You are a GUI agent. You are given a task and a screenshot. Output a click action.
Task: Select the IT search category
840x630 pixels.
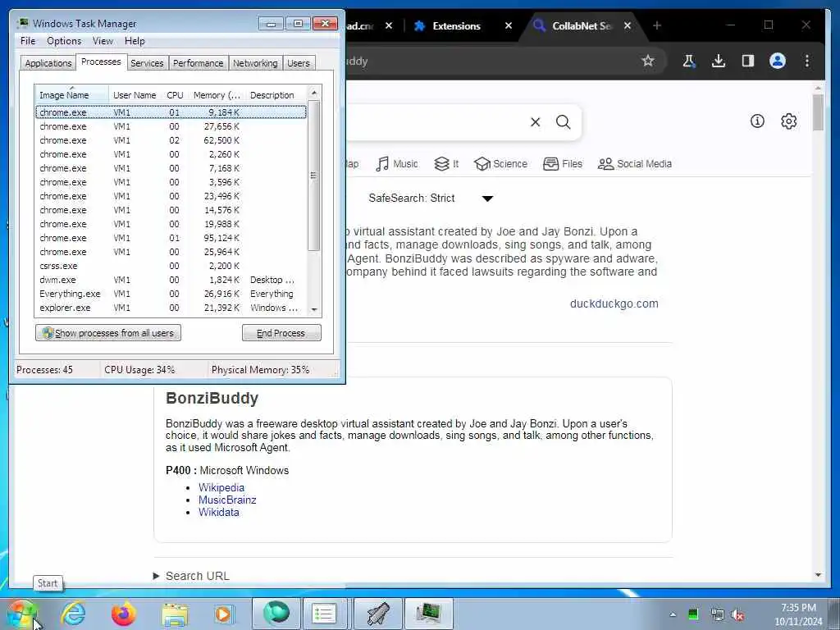pyautogui.click(x=446, y=164)
